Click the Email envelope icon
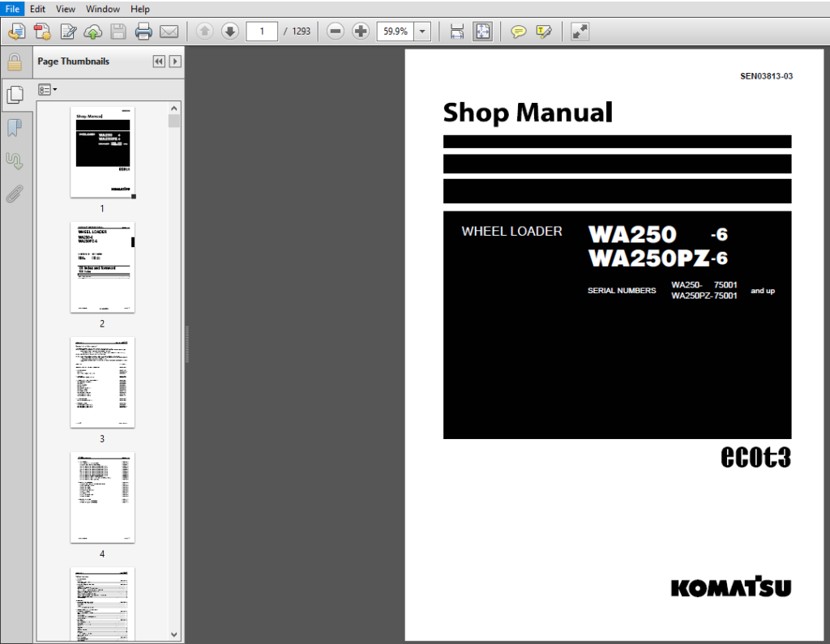Screen dimensions: 830x644 tap(169, 32)
